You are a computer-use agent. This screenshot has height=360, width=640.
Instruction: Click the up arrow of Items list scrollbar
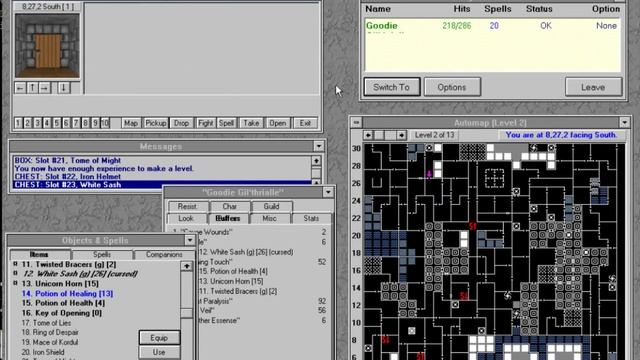pos(187,266)
